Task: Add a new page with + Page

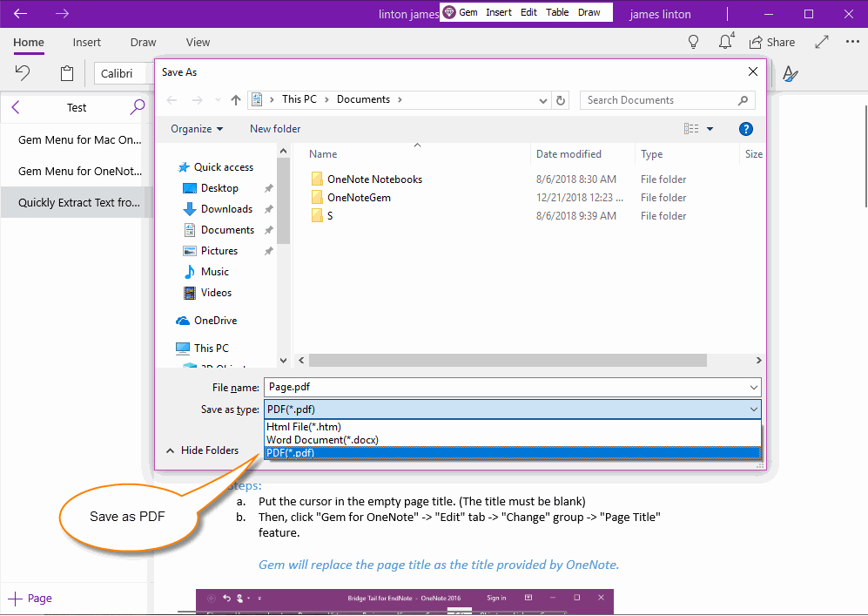Action: coord(30,599)
